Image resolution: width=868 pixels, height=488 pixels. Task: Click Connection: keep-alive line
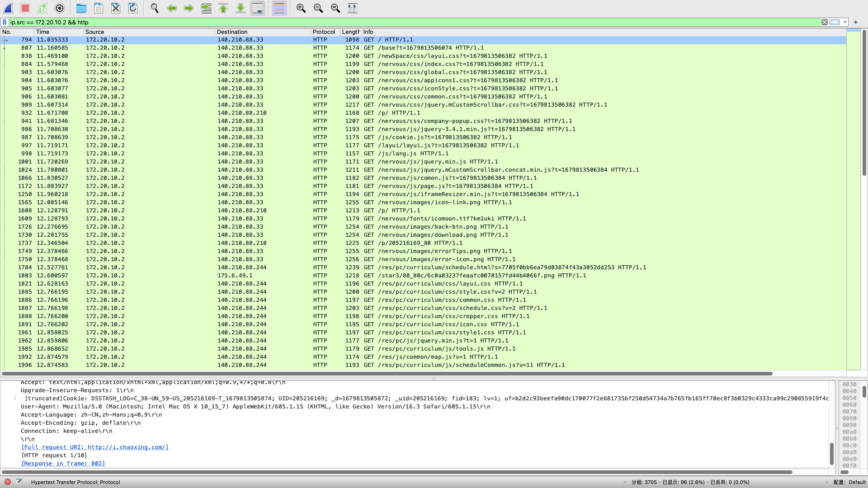tap(66, 431)
